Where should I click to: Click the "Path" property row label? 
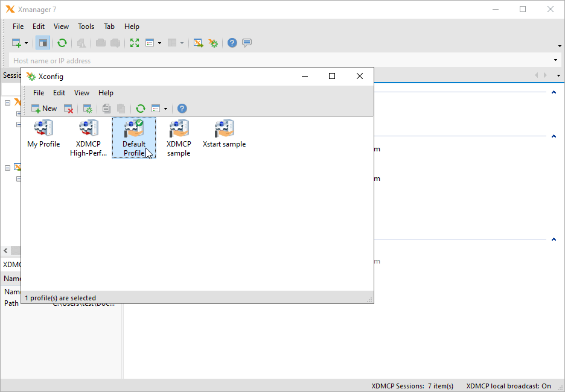point(11,303)
